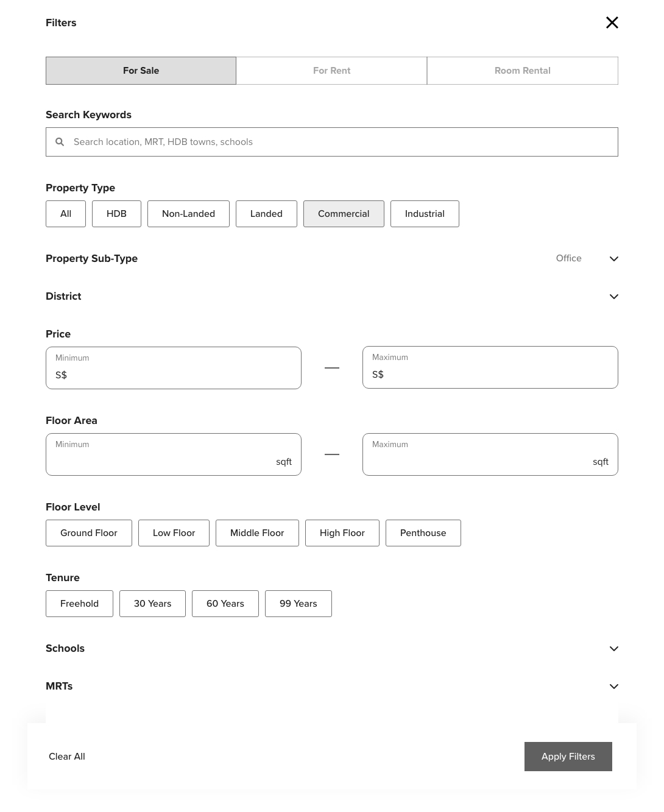This screenshot has width=664, height=812.
Task: Choose Freehold tenure
Action: [x=79, y=604]
